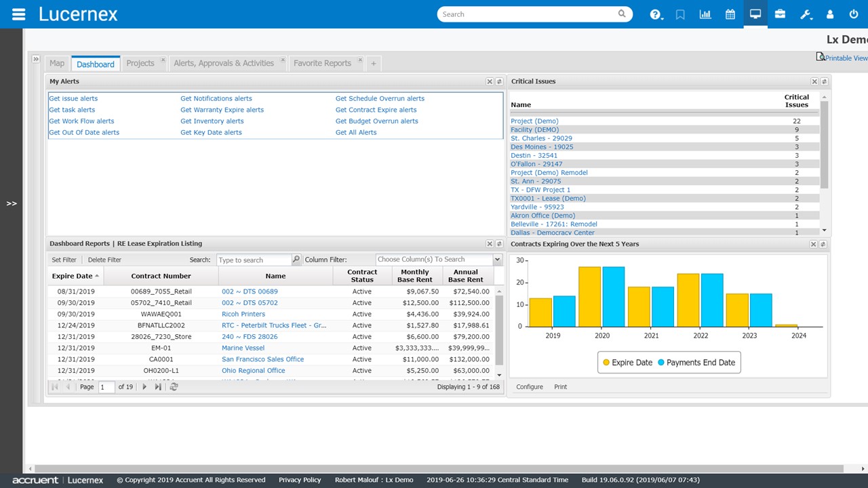Switch to the Projects tab

point(140,63)
